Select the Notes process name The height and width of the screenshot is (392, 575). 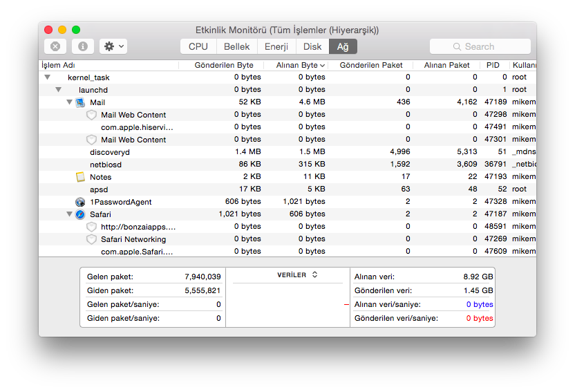click(100, 177)
